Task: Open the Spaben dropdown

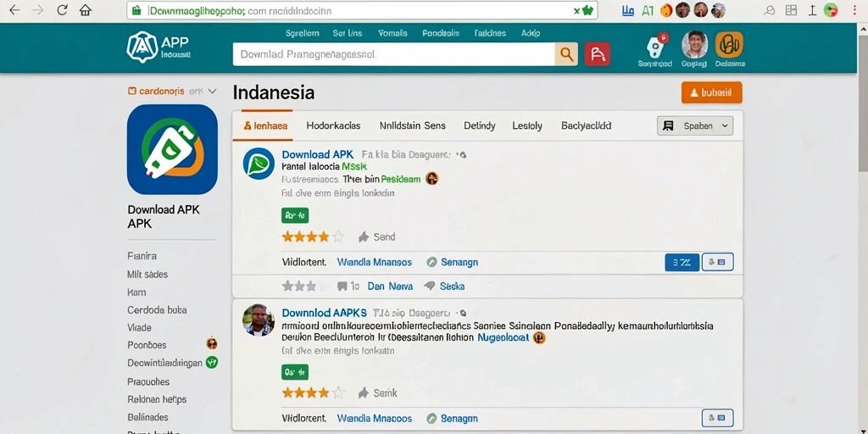Action: click(x=695, y=125)
